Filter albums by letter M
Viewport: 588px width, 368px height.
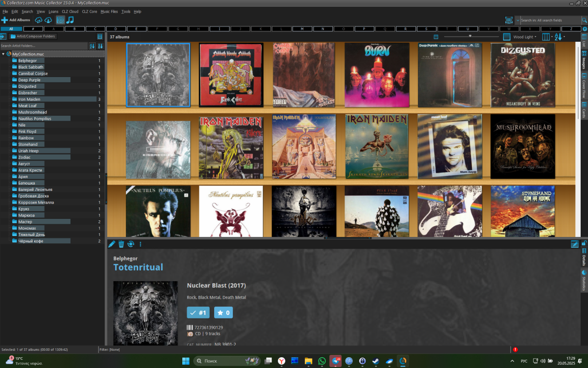[x=302, y=29]
